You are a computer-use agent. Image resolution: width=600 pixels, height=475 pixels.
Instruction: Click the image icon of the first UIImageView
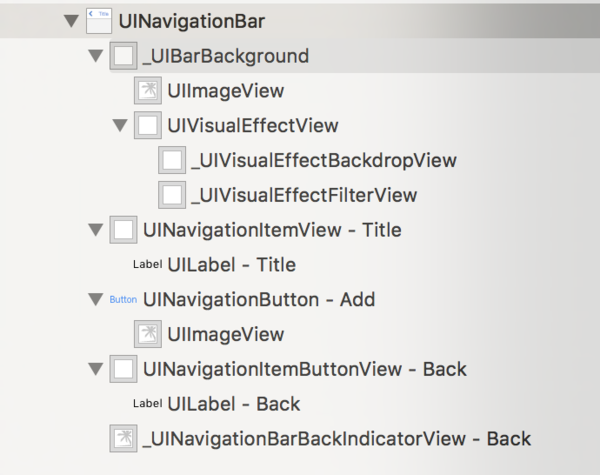tap(148, 91)
